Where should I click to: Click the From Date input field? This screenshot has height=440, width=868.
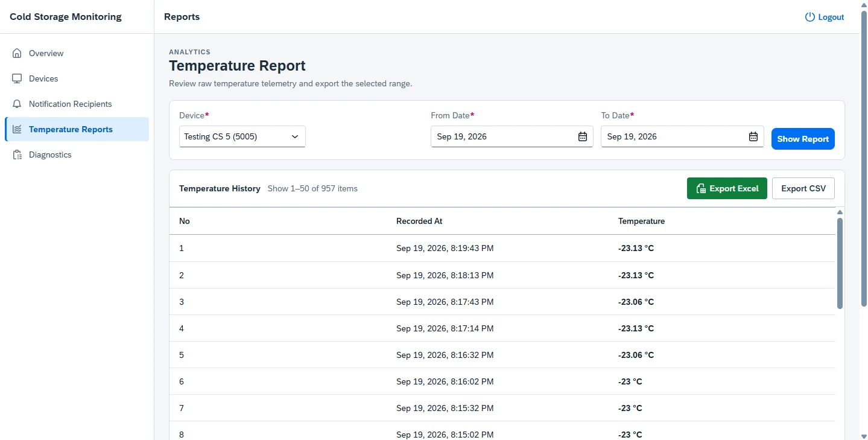coord(512,136)
